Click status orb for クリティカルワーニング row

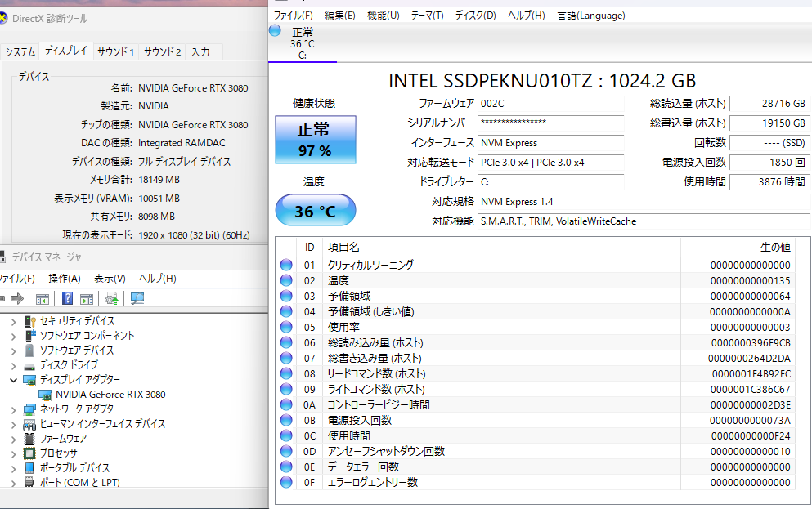click(286, 265)
